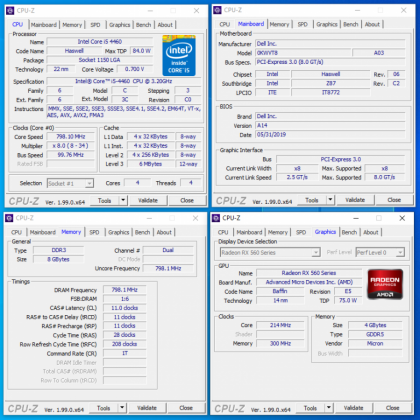Click the Radeon Graphics logo in Graphics window
420x420 pixels.
385,284
